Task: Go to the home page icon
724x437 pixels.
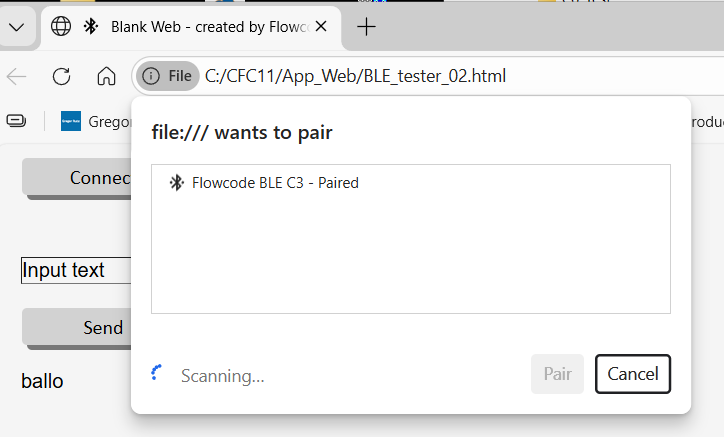Action: [x=106, y=76]
